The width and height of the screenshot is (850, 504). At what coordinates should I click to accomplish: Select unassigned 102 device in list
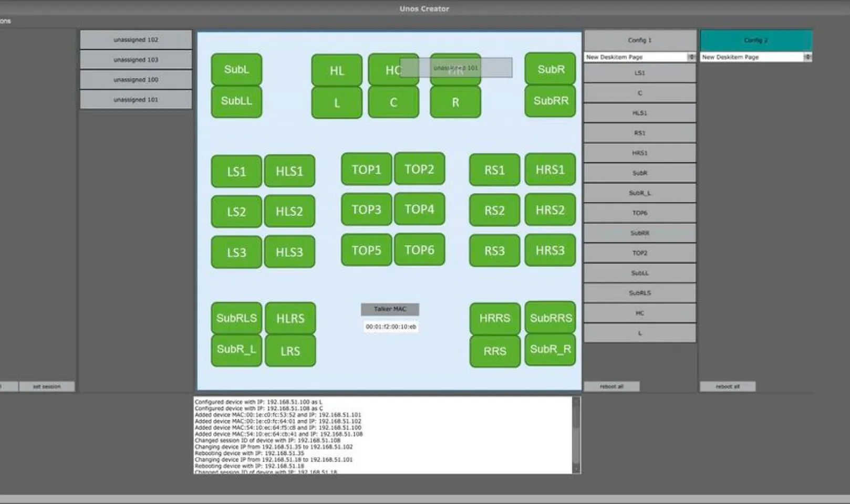136,40
